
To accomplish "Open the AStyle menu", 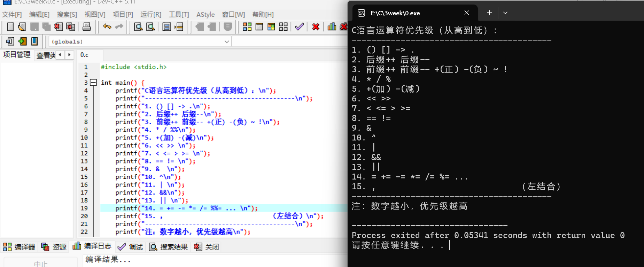I will click(x=205, y=15).
